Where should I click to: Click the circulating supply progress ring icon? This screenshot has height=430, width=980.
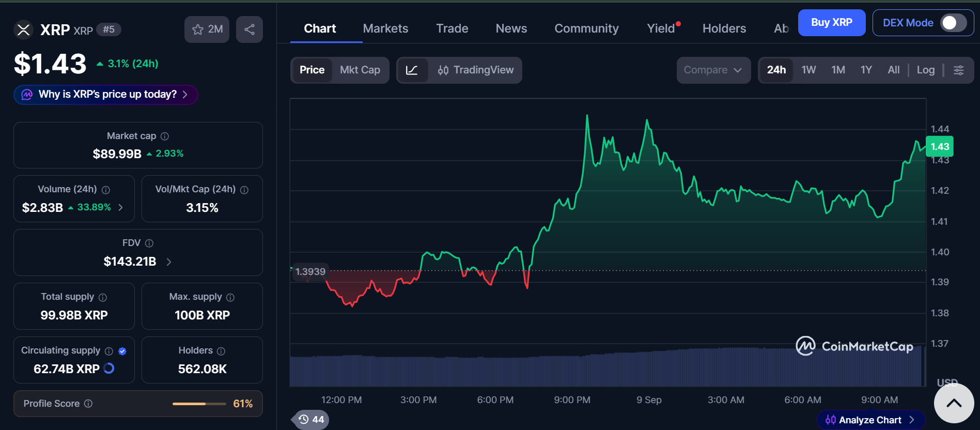pyautogui.click(x=109, y=368)
